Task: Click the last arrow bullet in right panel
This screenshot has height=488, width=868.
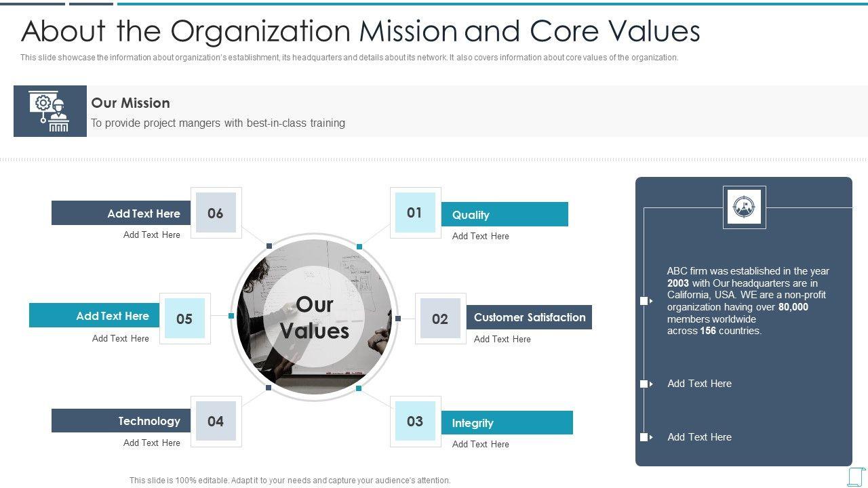Action: 646,437
